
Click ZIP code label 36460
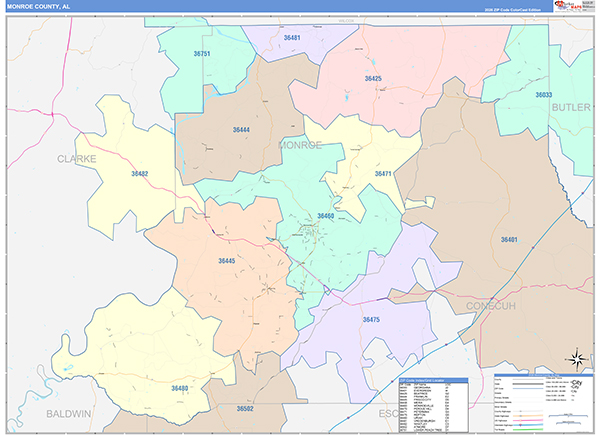326,216
